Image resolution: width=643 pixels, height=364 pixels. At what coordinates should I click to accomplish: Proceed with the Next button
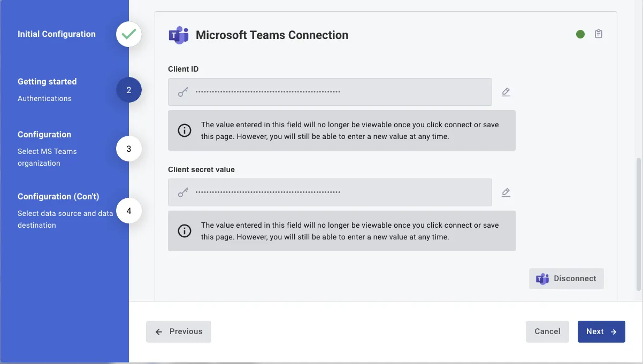point(601,331)
